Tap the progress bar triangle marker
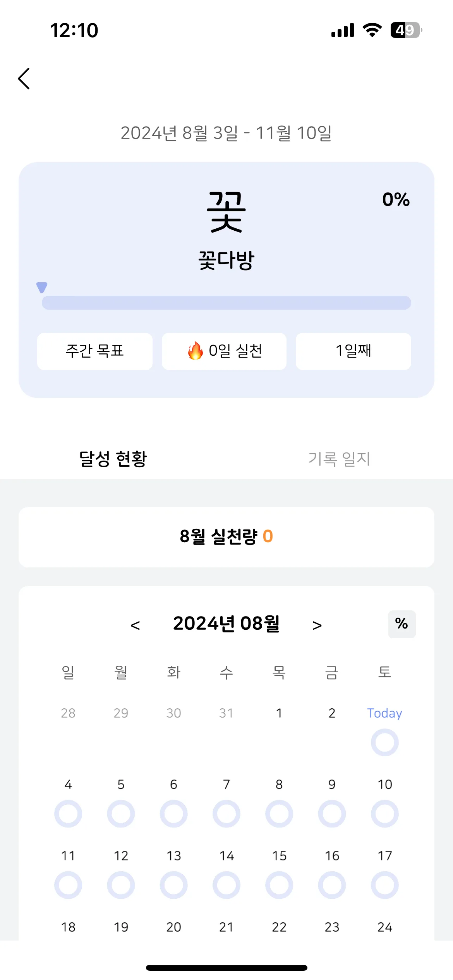This screenshot has width=453, height=980. click(x=42, y=288)
